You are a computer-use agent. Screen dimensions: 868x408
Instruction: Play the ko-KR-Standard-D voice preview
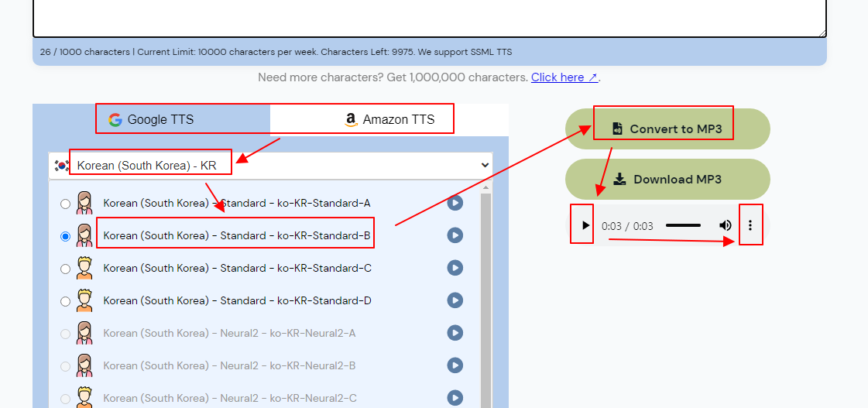(x=455, y=300)
